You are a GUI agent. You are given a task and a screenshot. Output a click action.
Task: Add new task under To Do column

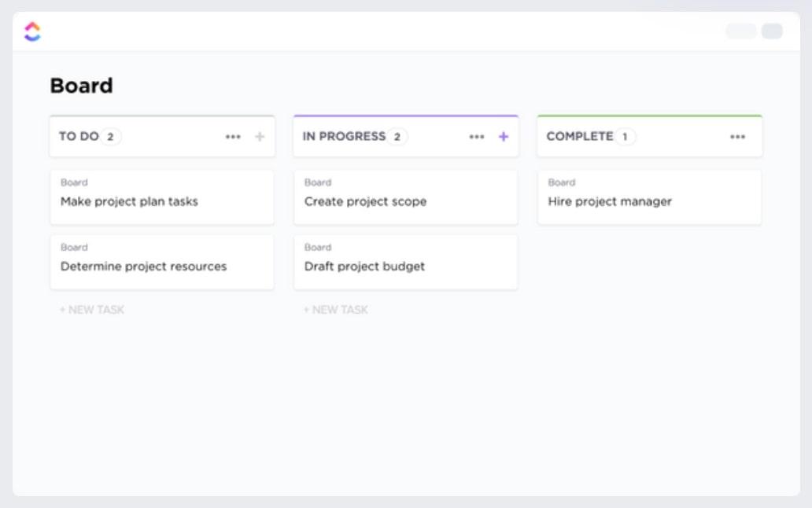pos(92,310)
